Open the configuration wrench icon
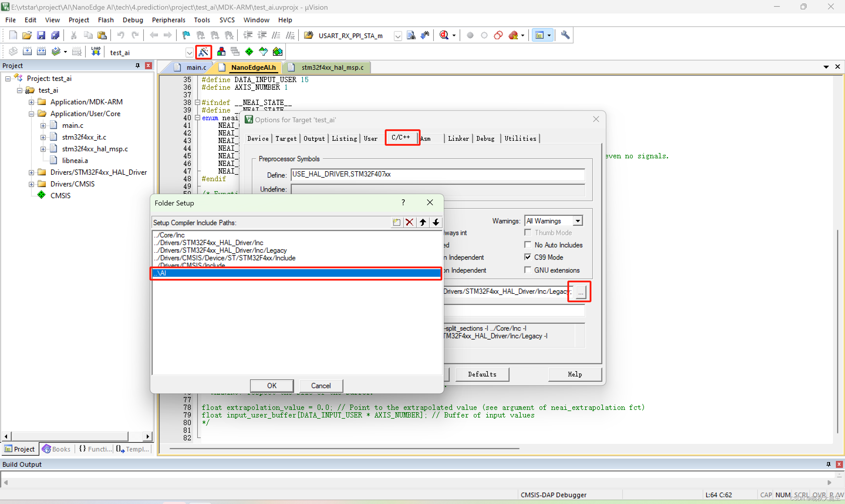The width and height of the screenshot is (845, 504). [x=565, y=35]
